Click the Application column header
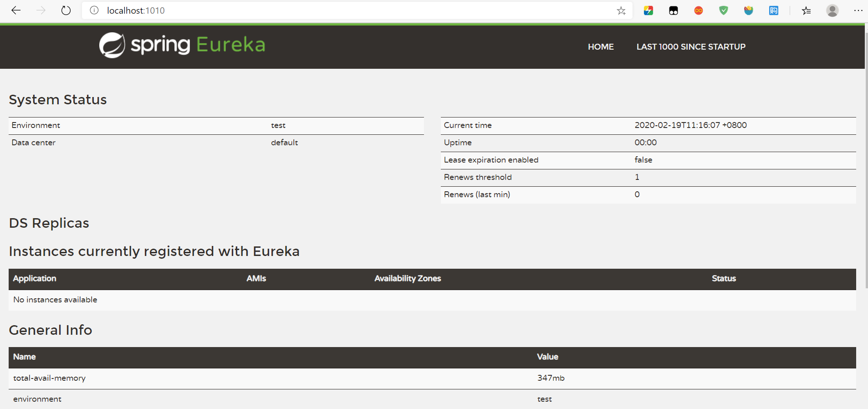 [x=35, y=278]
